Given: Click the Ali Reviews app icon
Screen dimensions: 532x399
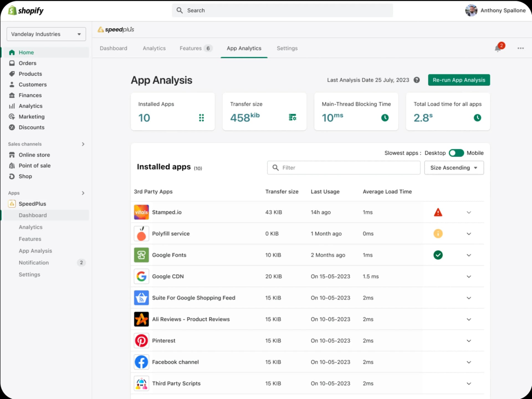Looking at the screenshot, I should 141,319.
